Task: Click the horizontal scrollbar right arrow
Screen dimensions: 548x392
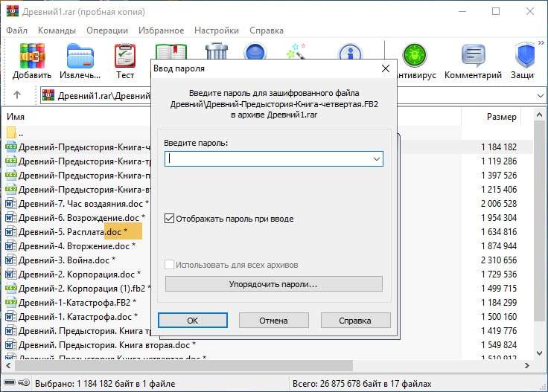Action: (x=527, y=365)
